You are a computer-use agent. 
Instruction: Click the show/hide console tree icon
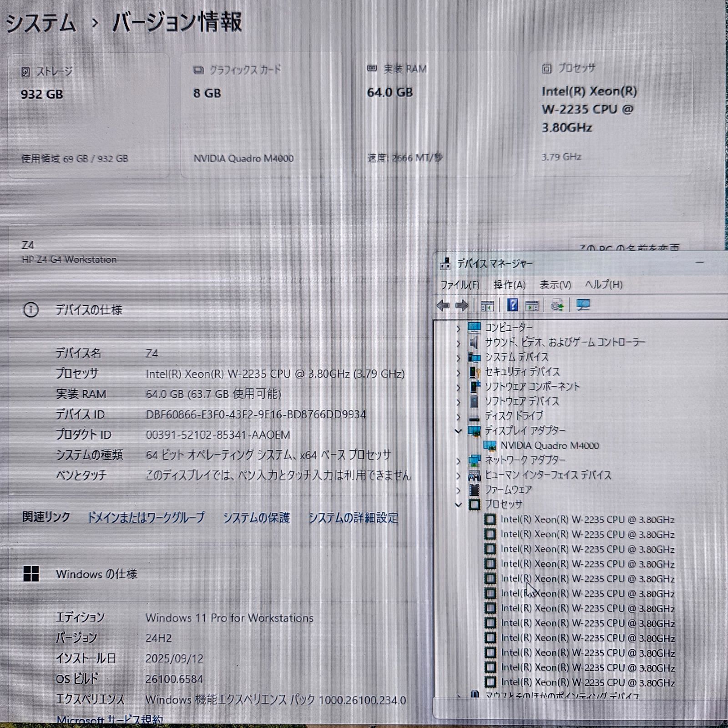coord(488,305)
